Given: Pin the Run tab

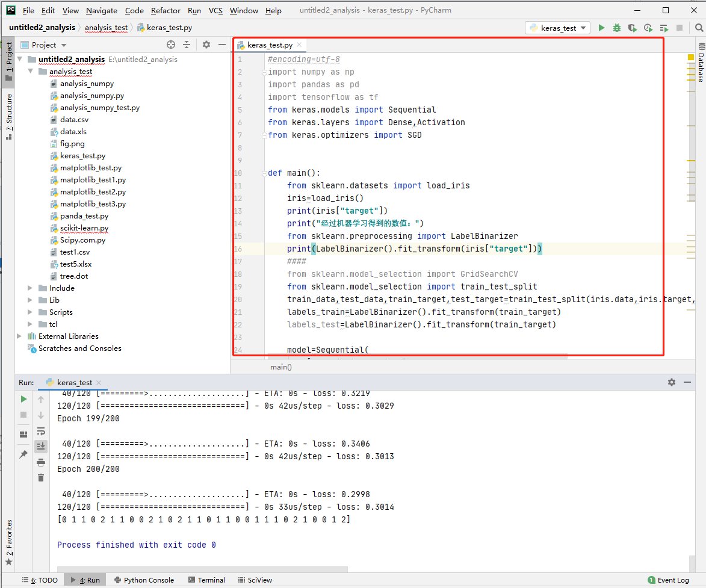Looking at the screenshot, I should click(x=23, y=455).
